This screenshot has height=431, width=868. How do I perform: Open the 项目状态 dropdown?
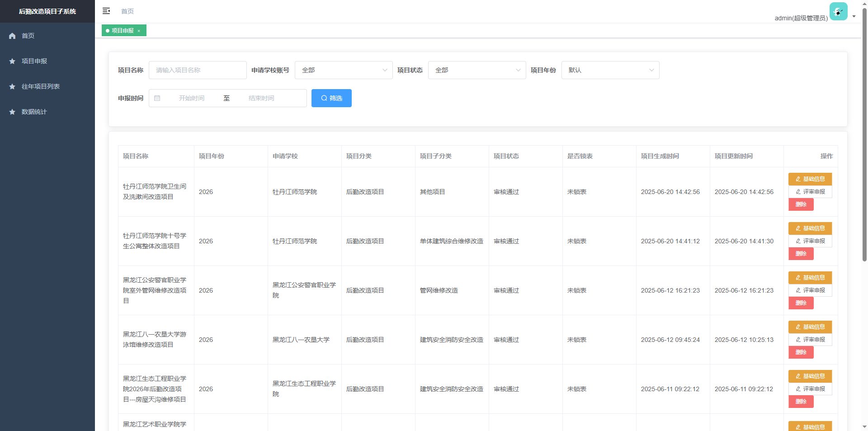click(476, 70)
